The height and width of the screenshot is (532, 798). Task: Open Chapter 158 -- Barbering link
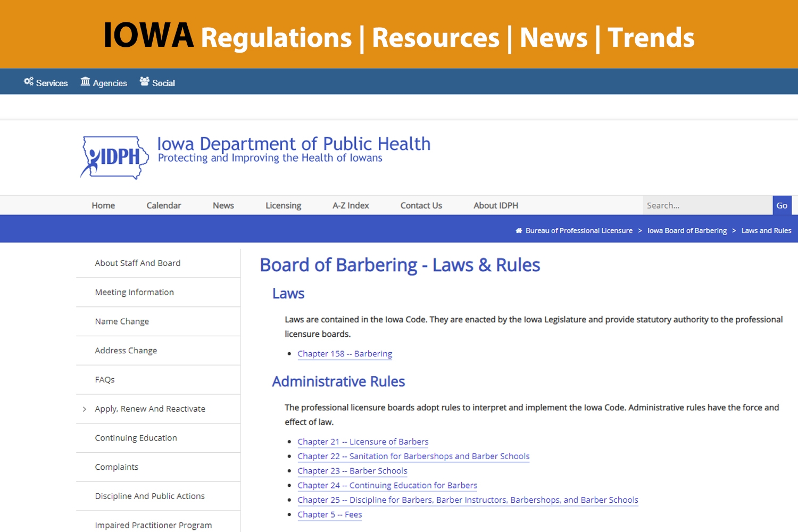(345, 354)
